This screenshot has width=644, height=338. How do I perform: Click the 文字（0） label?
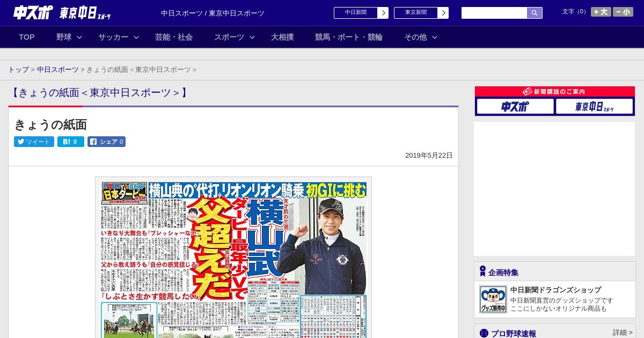point(575,12)
